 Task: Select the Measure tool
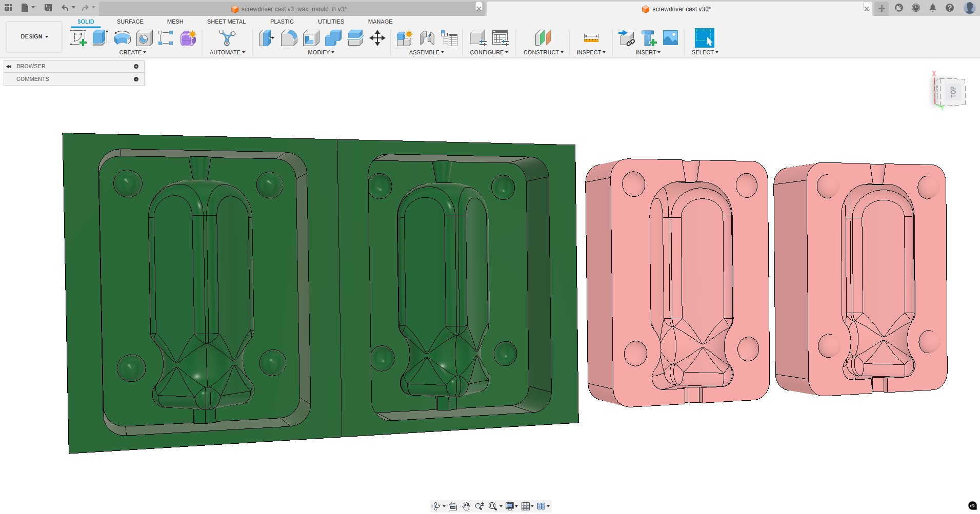tap(591, 38)
